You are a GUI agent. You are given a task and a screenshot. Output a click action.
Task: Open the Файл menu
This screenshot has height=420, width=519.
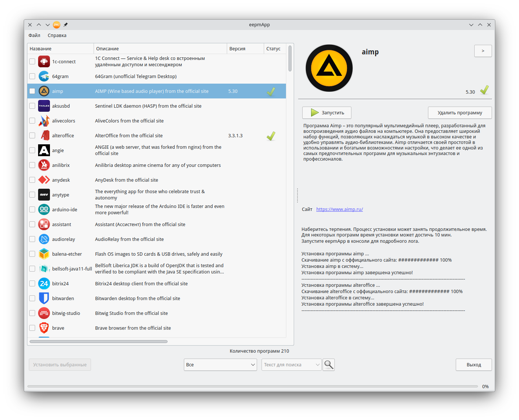click(34, 36)
